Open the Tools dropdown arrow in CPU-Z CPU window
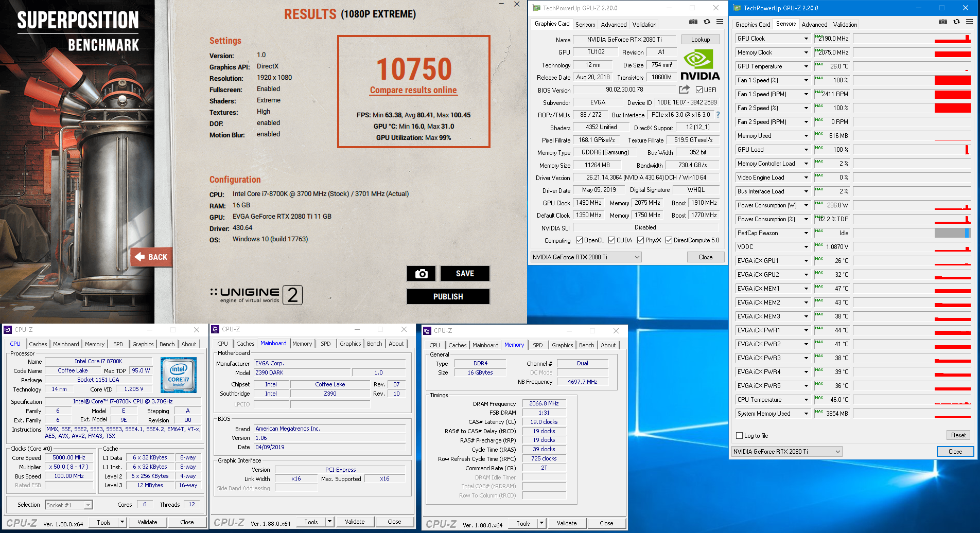 pyautogui.click(x=122, y=522)
